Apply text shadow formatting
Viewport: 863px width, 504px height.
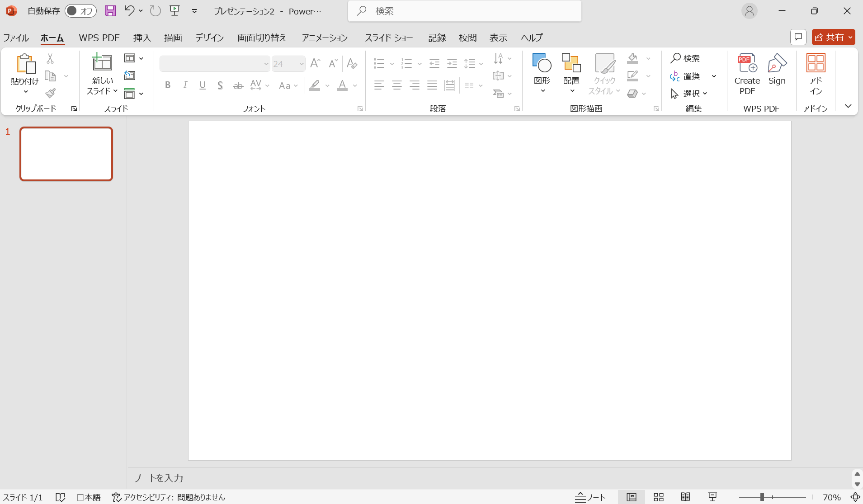pyautogui.click(x=220, y=85)
